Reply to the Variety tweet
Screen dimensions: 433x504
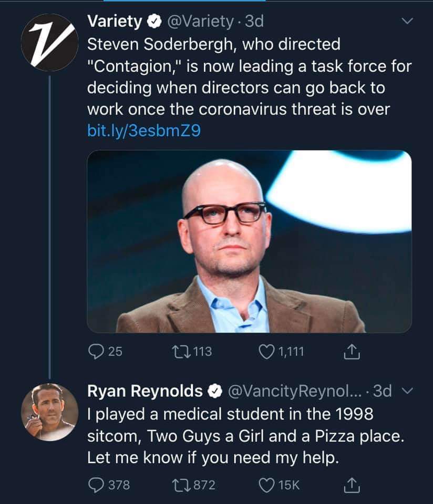tap(96, 351)
